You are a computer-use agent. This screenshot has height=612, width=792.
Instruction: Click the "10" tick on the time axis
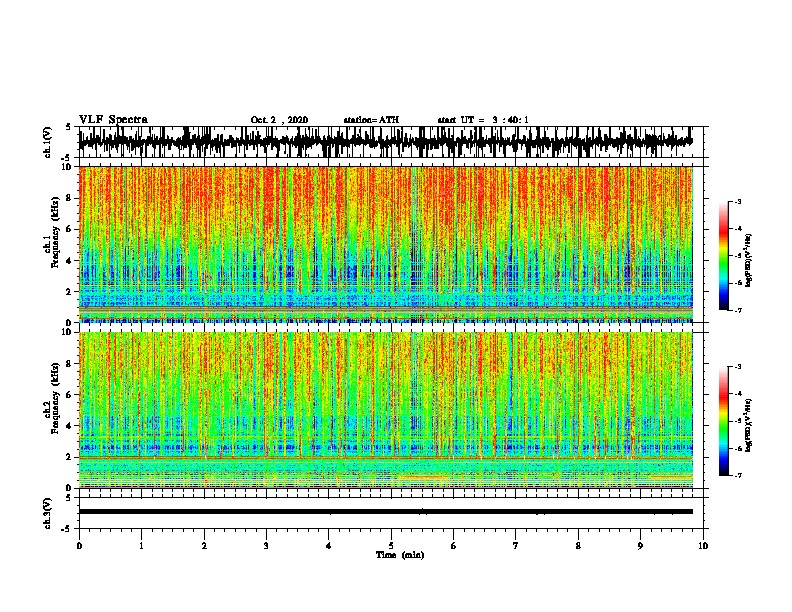[x=703, y=546]
